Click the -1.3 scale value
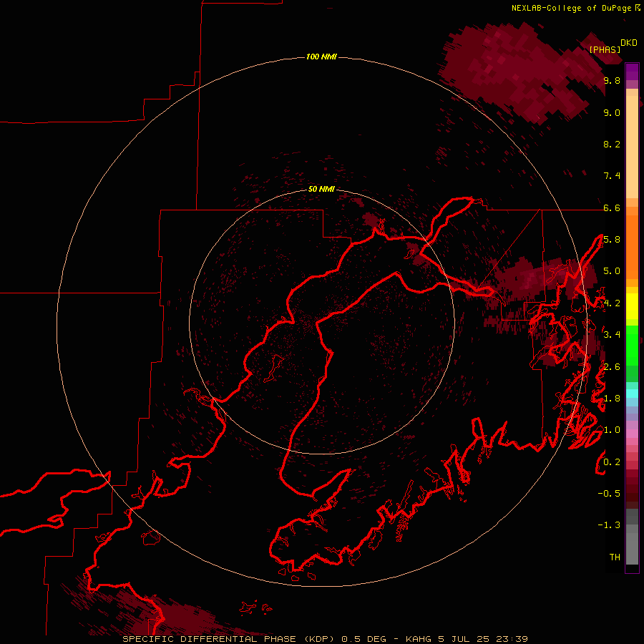The height and width of the screenshot is (644, 644). click(609, 525)
